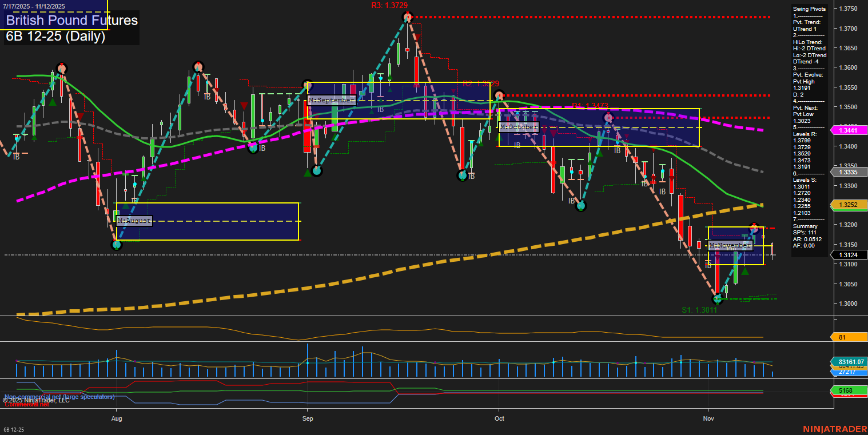Click the SP's: 111 summary line
Viewport: 868px width, 435px height.
click(805, 233)
